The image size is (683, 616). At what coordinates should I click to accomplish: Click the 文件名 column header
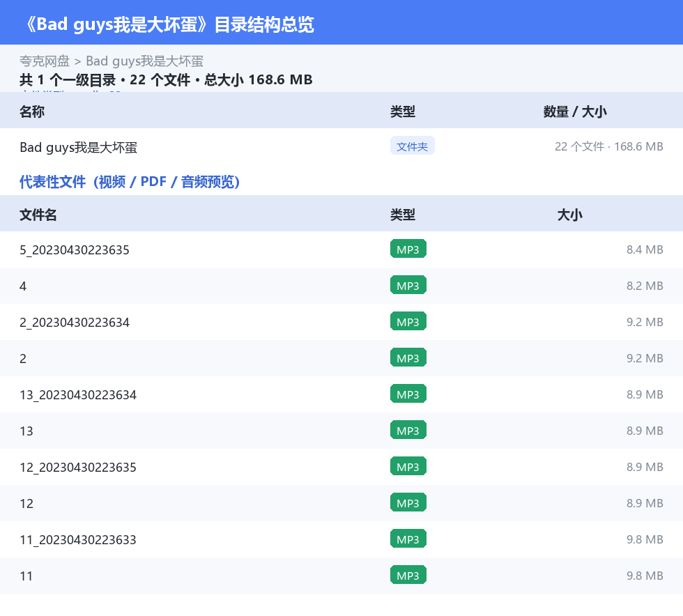pos(38,215)
